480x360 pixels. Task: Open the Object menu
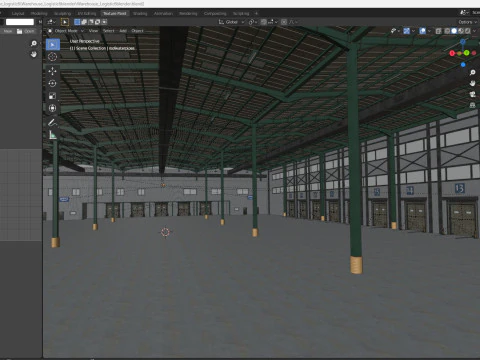point(137,31)
